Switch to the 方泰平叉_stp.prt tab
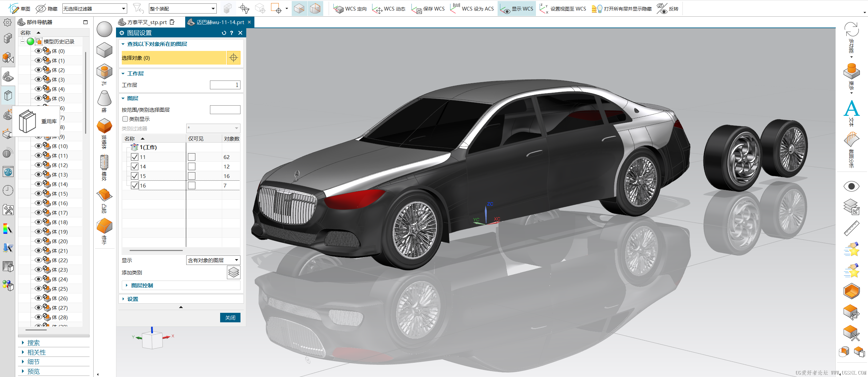868x377 pixels. (147, 22)
